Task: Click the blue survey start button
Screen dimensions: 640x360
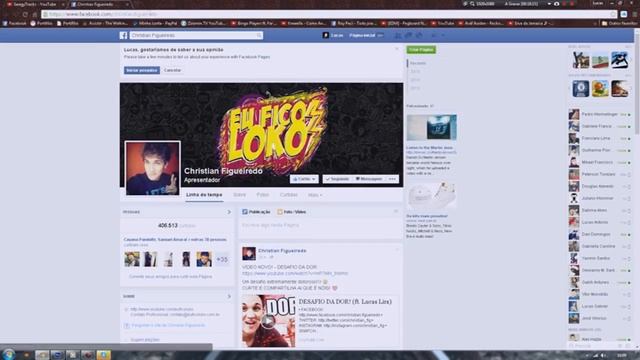Action: click(x=142, y=70)
